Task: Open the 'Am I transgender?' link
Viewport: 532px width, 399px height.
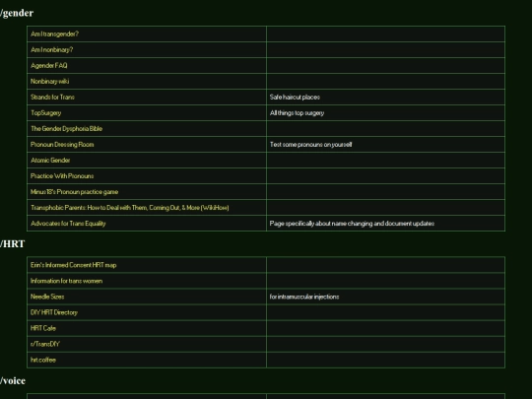Action: tap(54, 33)
